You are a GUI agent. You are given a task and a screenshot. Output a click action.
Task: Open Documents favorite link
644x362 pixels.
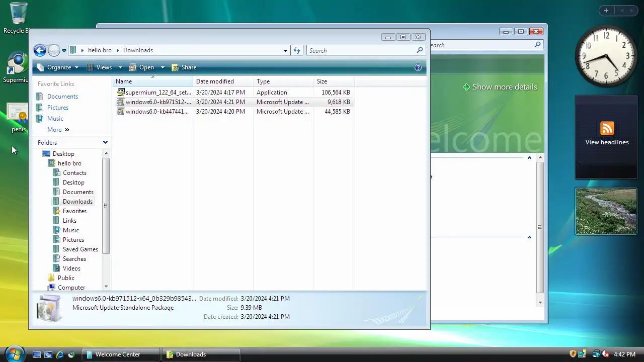62,97
